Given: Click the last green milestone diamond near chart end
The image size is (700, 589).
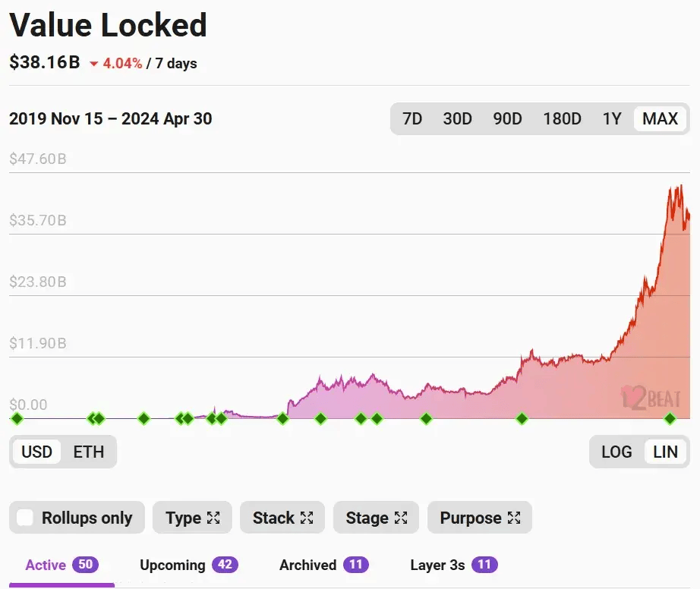Looking at the screenshot, I should [x=670, y=418].
